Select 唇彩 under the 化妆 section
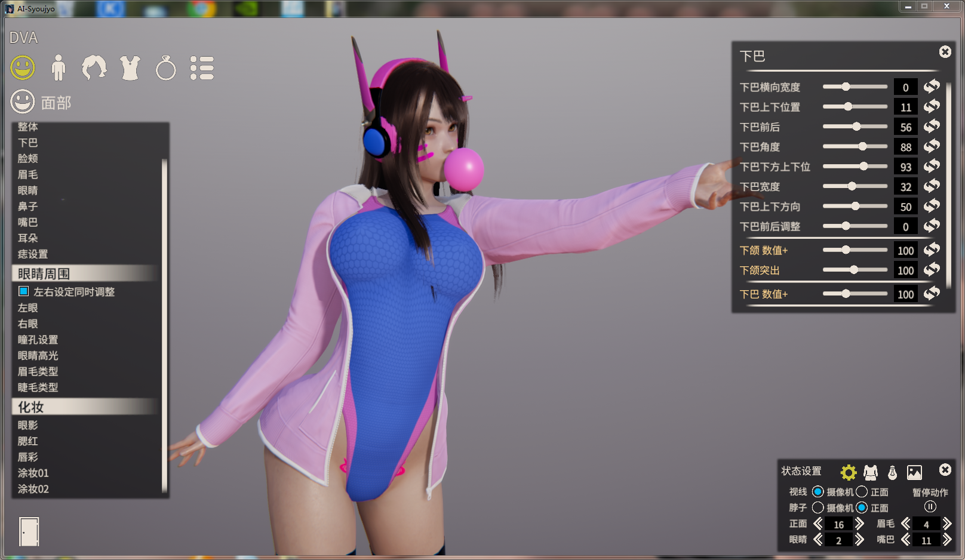 [x=27, y=457]
